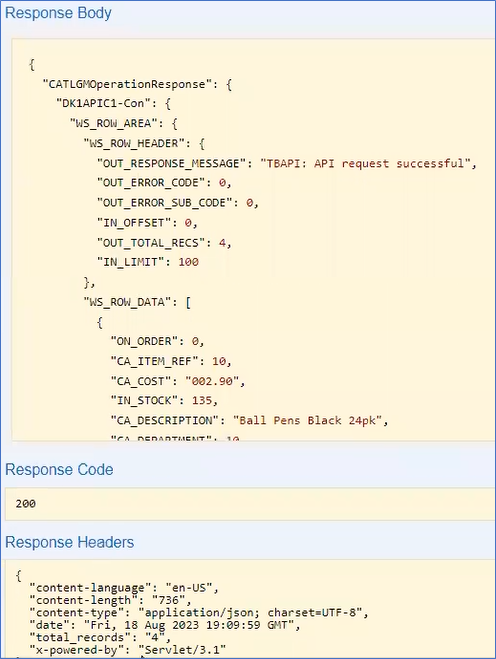Click the "TBAPI: API request successful" value

click(x=365, y=163)
